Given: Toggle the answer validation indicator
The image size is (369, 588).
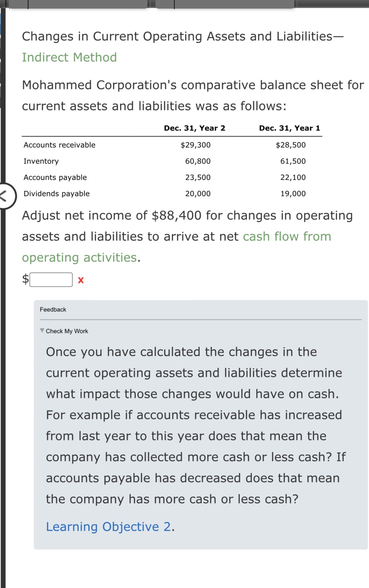Looking at the screenshot, I should 80,280.
